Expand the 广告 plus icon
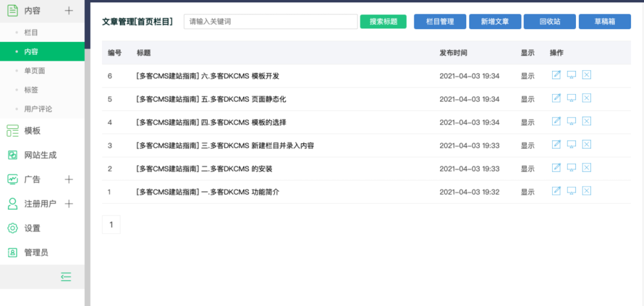Image resolution: width=644 pixels, height=306 pixels. (69, 180)
